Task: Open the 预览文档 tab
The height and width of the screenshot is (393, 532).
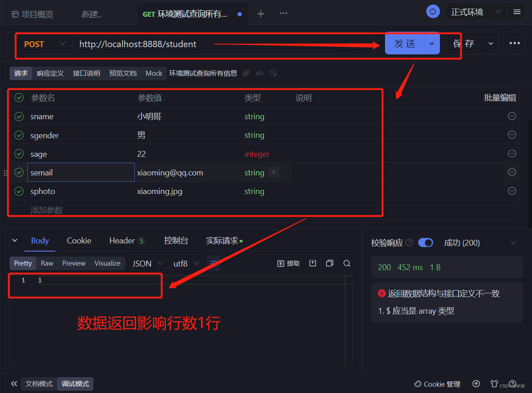Action: (123, 73)
